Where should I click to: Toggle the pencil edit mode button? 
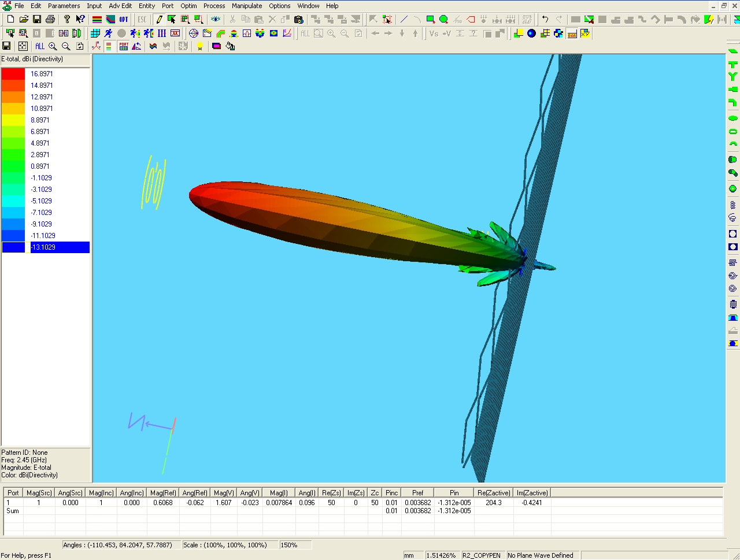pos(158,20)
